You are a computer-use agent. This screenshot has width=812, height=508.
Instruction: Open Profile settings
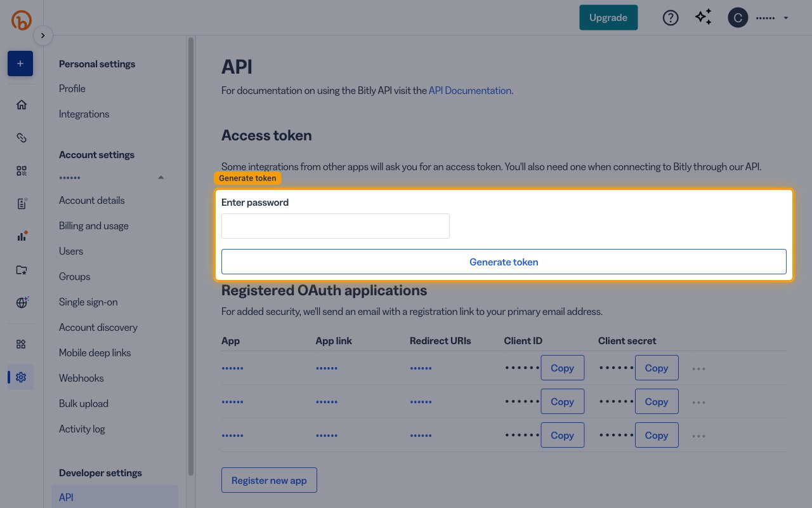(72, 88)
